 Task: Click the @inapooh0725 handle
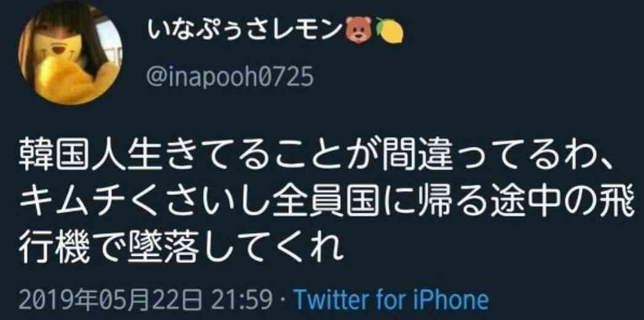pyautogui.click(x=230, y=76)
